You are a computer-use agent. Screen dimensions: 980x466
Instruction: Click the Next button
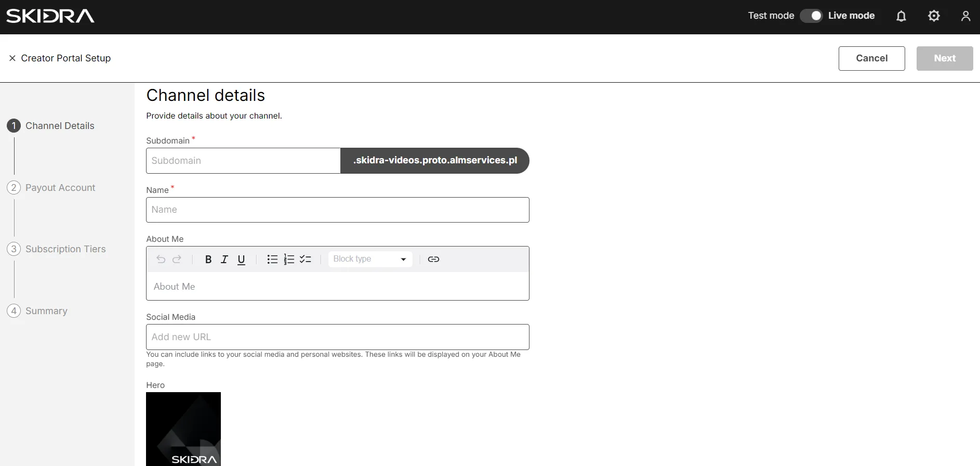point(945,58)
